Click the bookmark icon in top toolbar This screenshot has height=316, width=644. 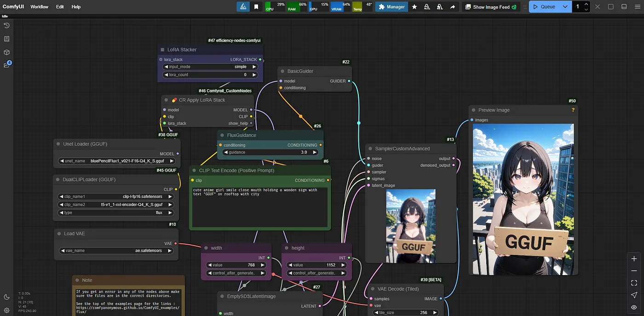(x=256, y=7)
